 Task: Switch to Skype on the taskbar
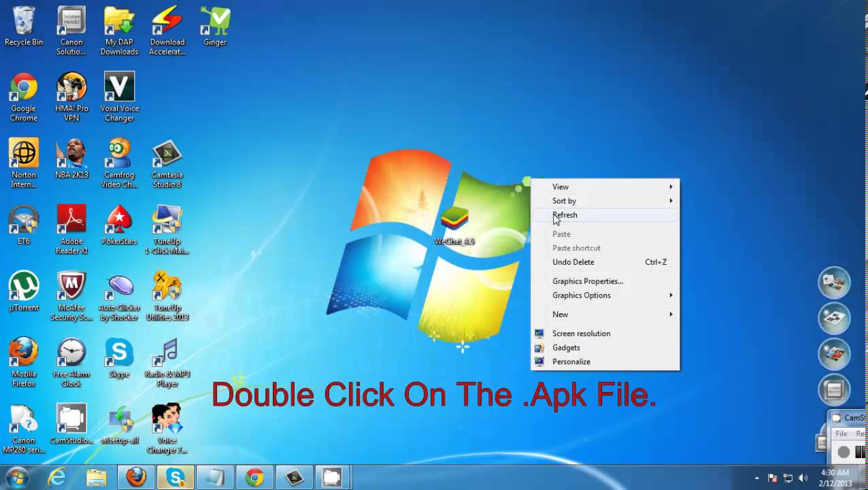(176, 478)
